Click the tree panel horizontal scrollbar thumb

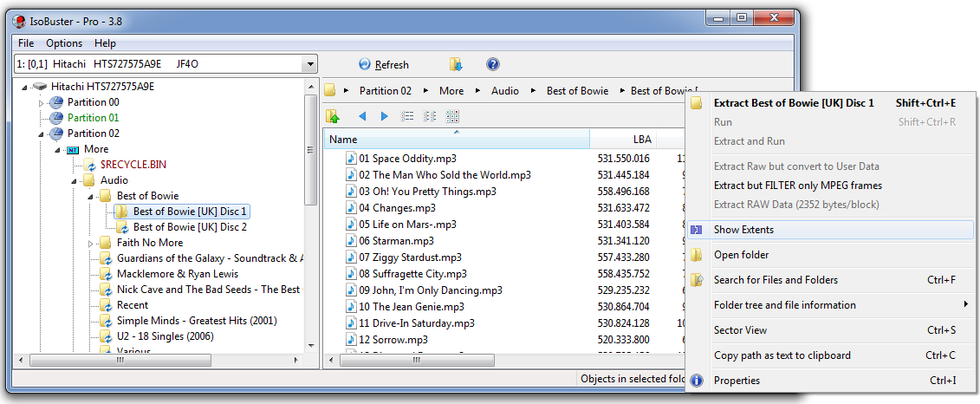[120, 361]
